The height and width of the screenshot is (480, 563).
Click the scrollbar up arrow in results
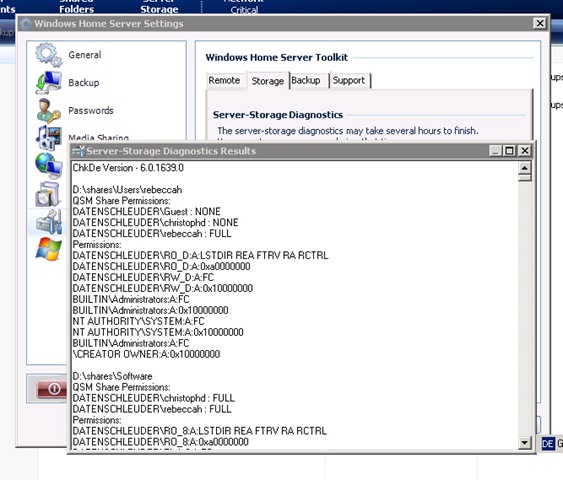tap(525, 168)
